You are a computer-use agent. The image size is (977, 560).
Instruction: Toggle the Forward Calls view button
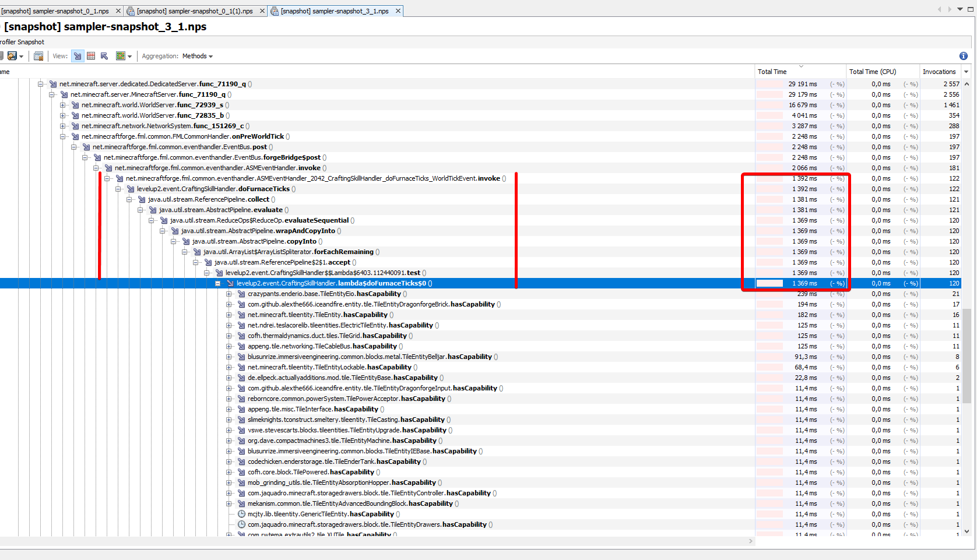(78, 56)
